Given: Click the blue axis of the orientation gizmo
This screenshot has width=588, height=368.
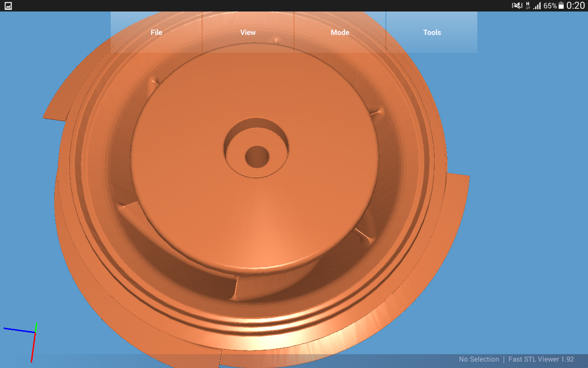Looking at the screenshot, I should (18, 330).
